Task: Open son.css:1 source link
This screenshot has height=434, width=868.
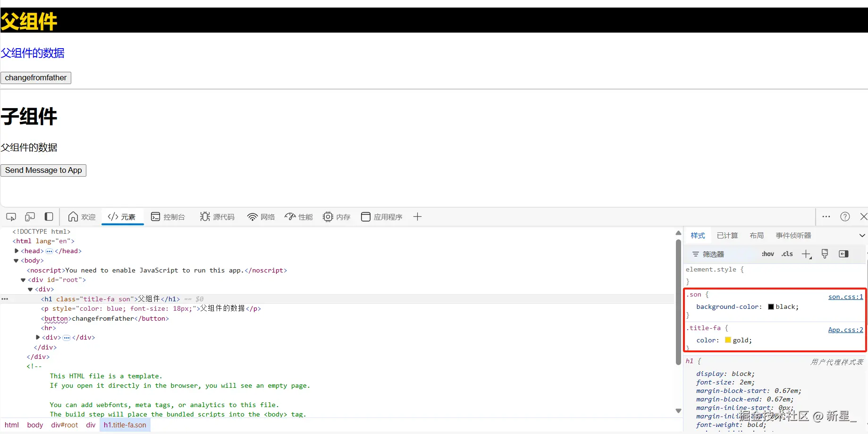Action: tap(845, 297)
